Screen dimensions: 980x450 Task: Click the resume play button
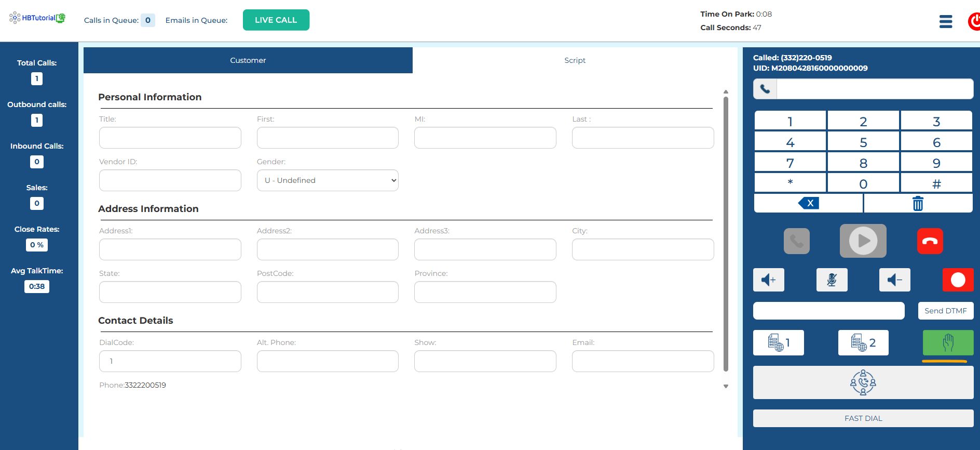pos(863,241)
